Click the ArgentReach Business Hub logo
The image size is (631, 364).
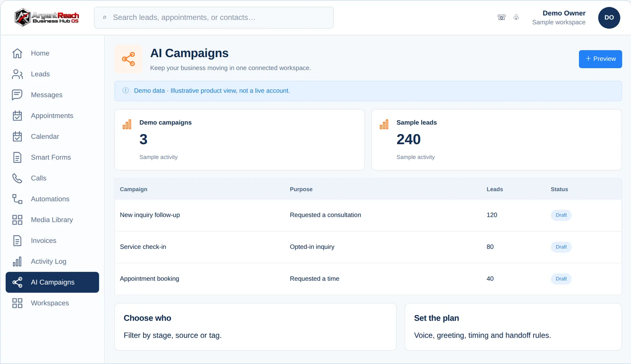[x=47, y=17]
